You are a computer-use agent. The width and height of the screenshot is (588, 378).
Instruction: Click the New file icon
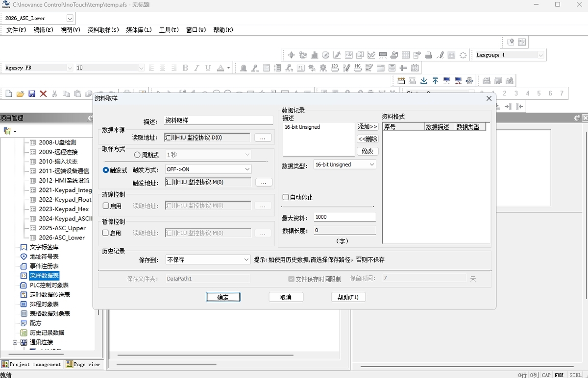click(8, 94)
